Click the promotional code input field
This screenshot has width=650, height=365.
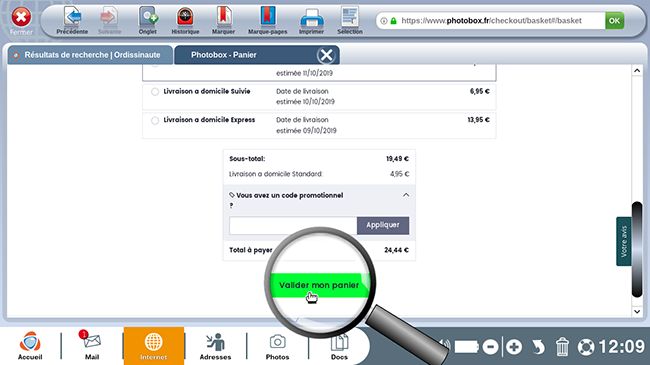293,225
